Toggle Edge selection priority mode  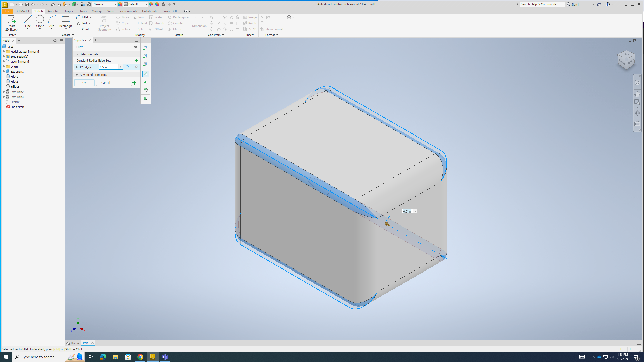145,74
